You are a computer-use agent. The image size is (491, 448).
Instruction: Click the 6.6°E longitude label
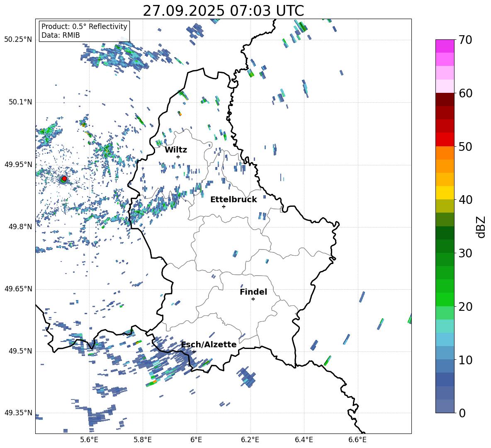click(x=357, y=440)
